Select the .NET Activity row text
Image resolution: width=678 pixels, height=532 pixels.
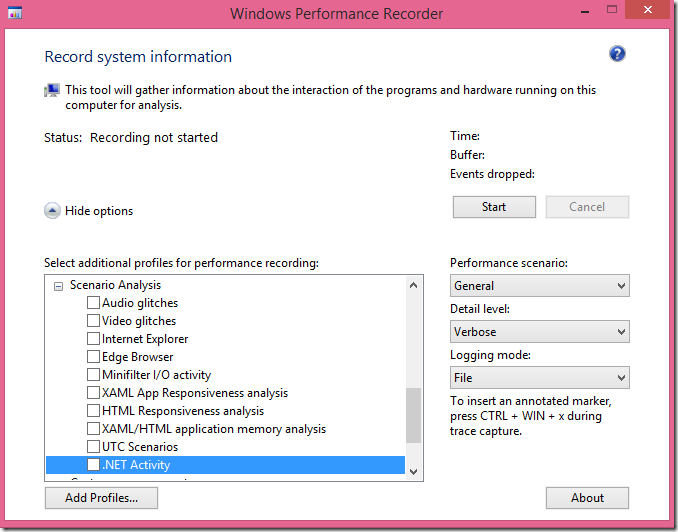coord(136,465)
